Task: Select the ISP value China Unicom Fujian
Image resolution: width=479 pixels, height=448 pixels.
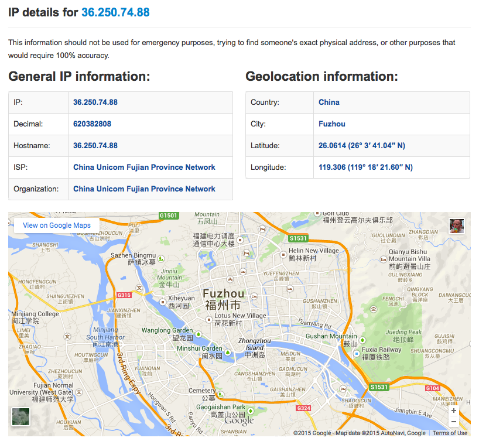Action: 144,167
